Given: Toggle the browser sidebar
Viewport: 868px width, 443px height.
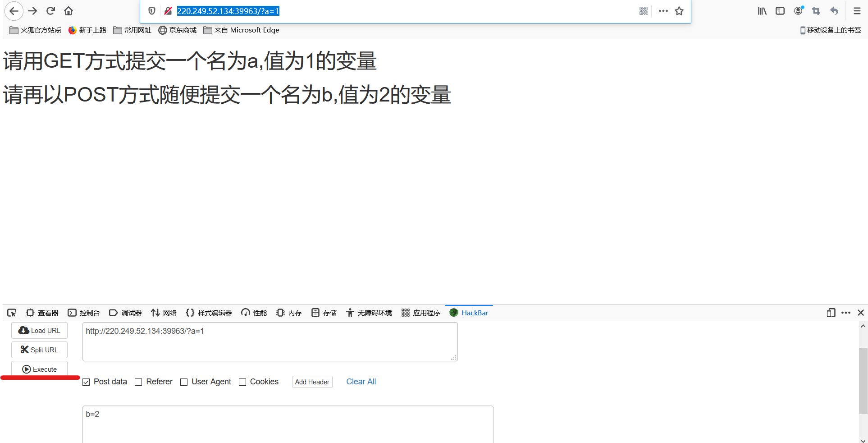Looking at the screenshot, I should pyautogui.click(x=780, y=10).
